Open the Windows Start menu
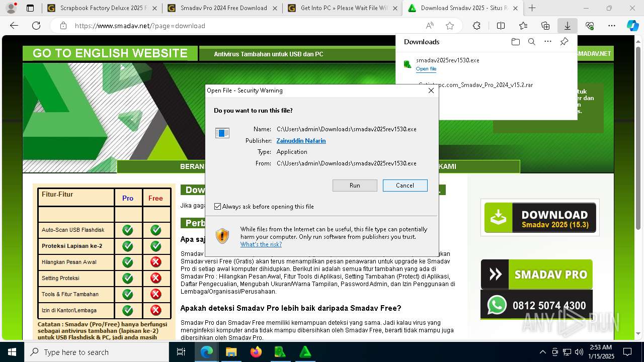Image resolution: width=644 pixels, height=362 pixels. [x=12, y=352]
